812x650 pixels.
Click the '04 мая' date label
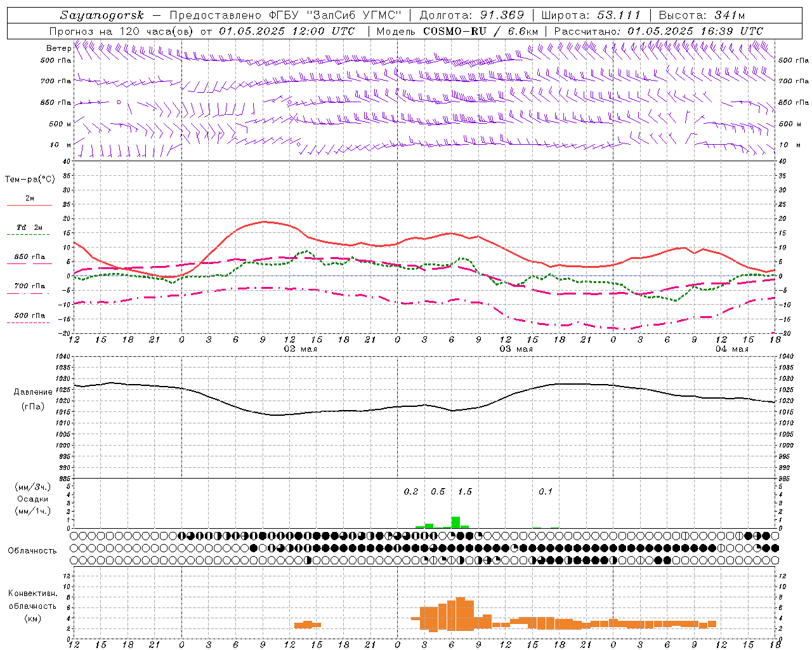(731, 349)
